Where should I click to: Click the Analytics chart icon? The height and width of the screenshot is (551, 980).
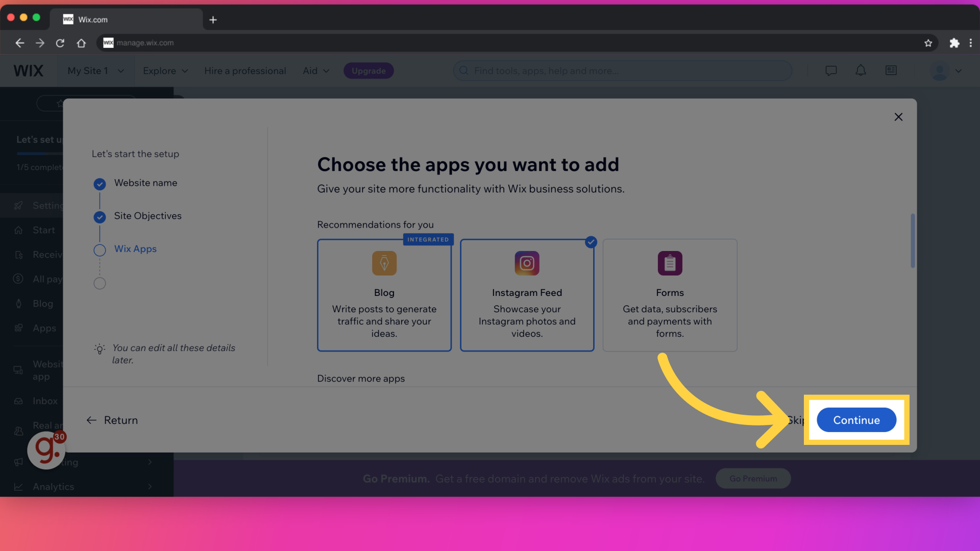click(18, 487)
